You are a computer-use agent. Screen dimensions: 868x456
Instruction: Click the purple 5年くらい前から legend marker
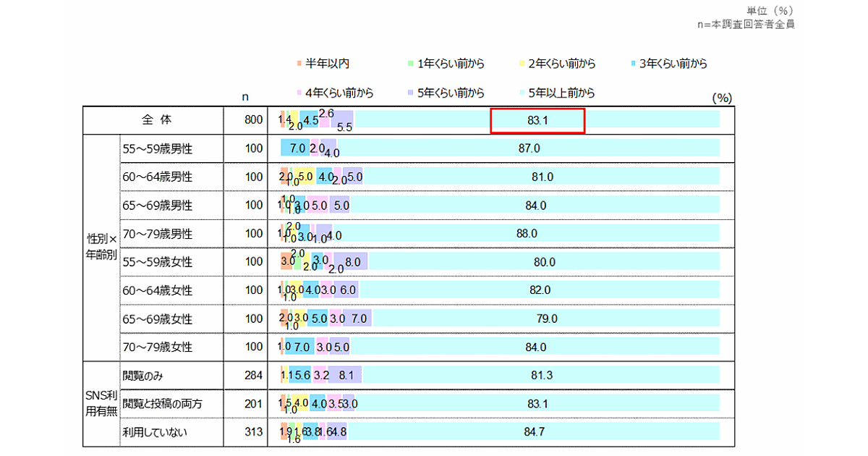(x=411, y=93)
